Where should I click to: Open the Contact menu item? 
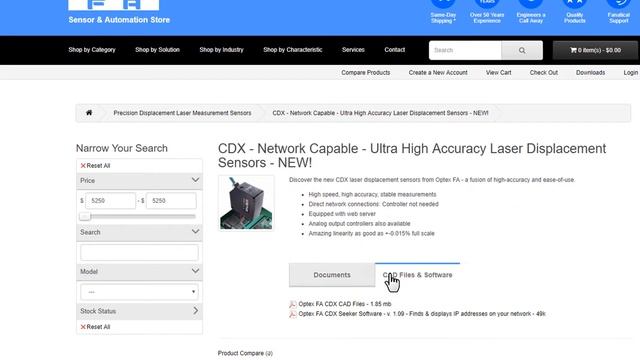coord(394,50)
